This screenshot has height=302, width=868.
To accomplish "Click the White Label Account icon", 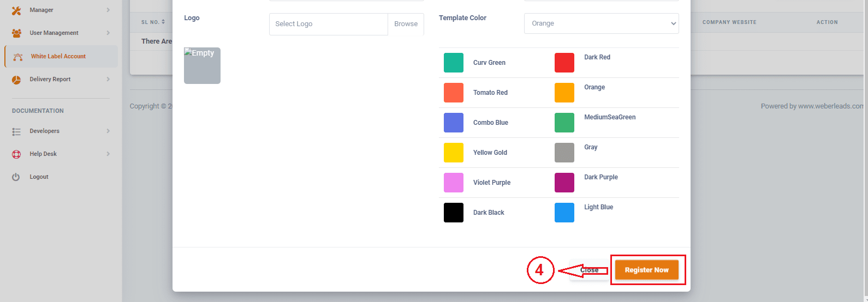I will tap(18, 57).
